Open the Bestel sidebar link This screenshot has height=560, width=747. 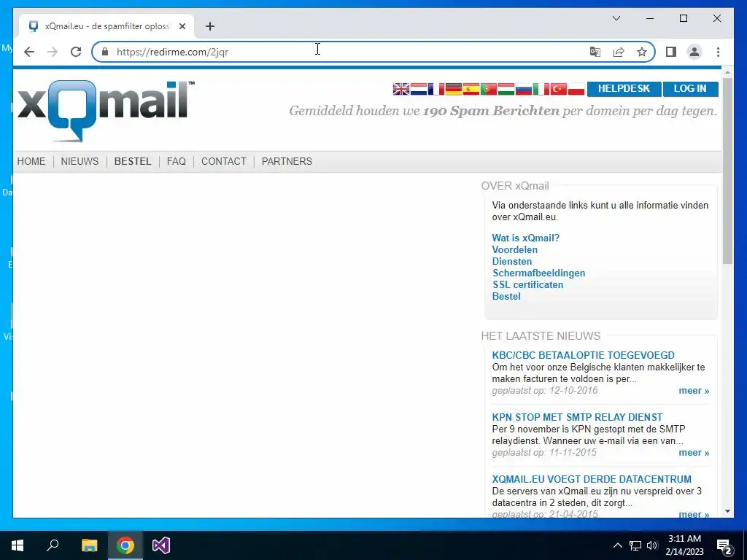tap(506, 296)
